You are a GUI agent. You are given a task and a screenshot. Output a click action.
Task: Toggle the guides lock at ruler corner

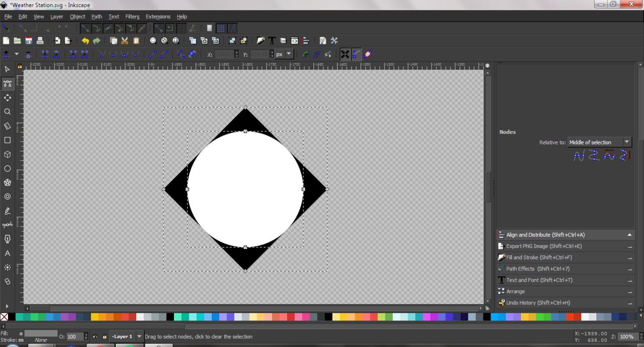(x=20, y=66)
